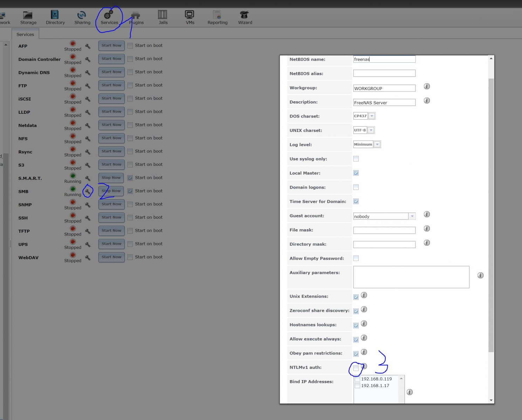
Task: Select bind IP address 192.168.0.119
Action: pyautogui.click(x=357, y=379)
